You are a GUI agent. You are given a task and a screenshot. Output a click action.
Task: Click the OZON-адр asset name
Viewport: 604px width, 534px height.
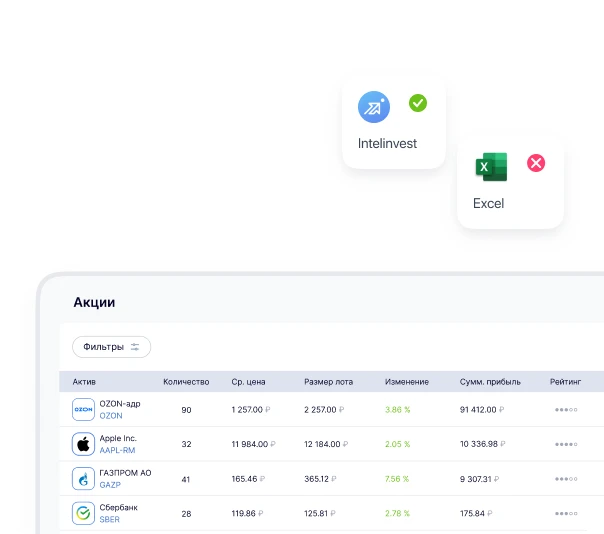pyautogui.click(x=120, y=403)
